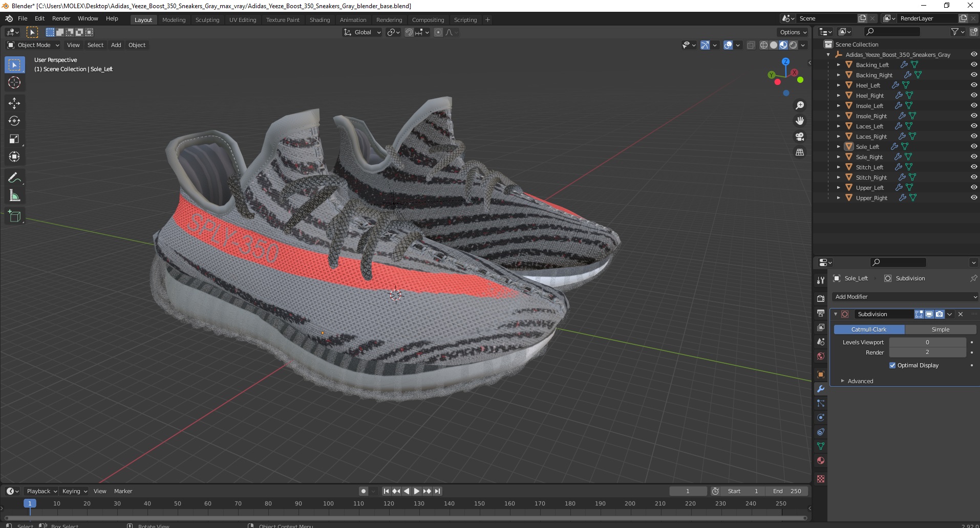Select the Cursor tool in toolbar

coord(14,82)
